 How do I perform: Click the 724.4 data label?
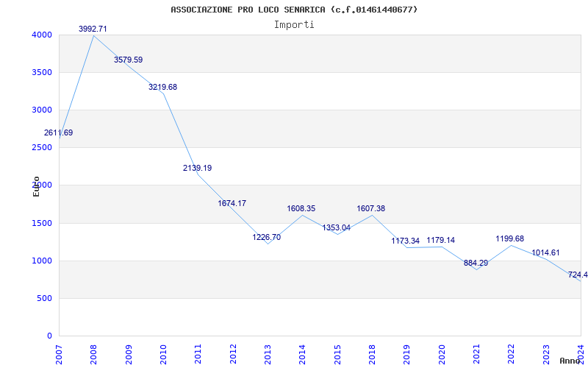tap(578, 275)
